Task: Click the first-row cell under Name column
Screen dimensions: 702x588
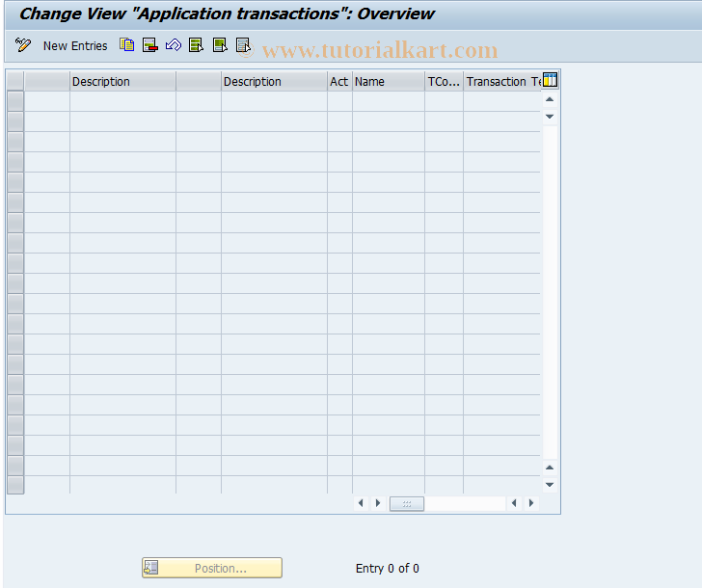Action: click(389, 101)
